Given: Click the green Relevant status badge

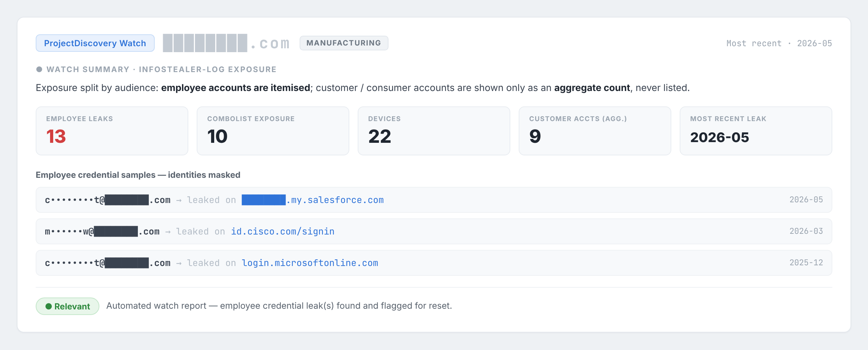Looking at the screenshot, I should 68,306.
